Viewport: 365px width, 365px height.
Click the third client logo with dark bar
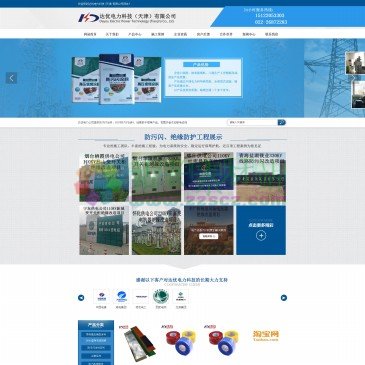(x=141, y=296)
